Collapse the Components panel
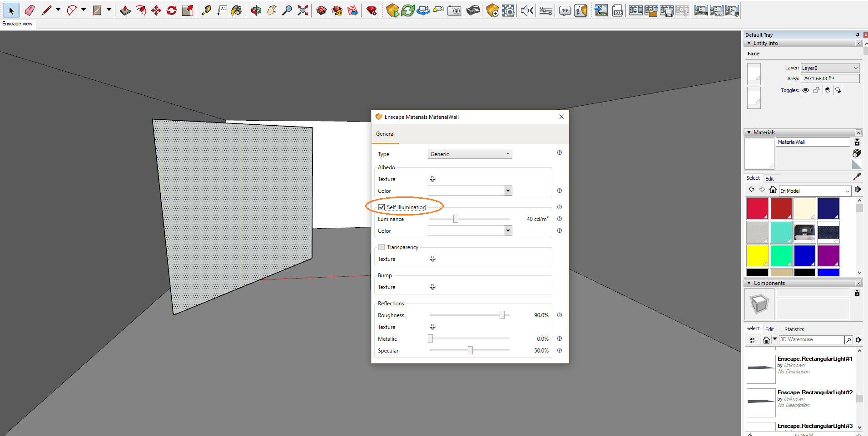 [749, 283]
